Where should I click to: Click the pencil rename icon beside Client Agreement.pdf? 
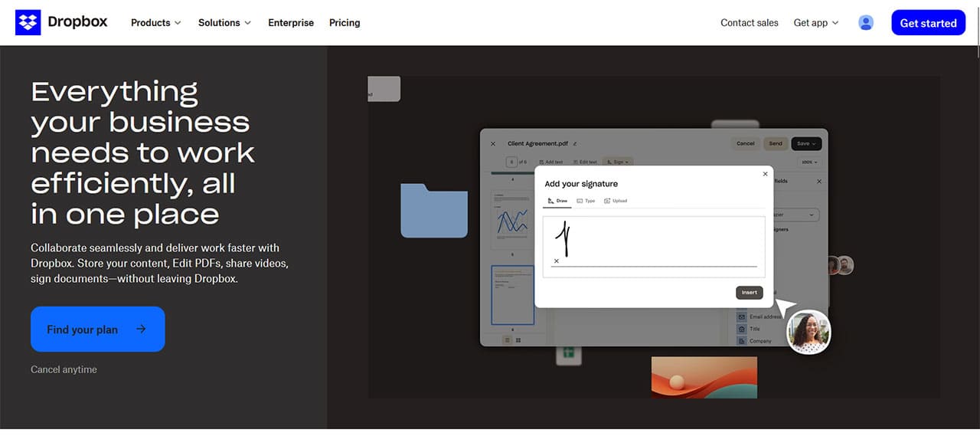pos(575,143)
